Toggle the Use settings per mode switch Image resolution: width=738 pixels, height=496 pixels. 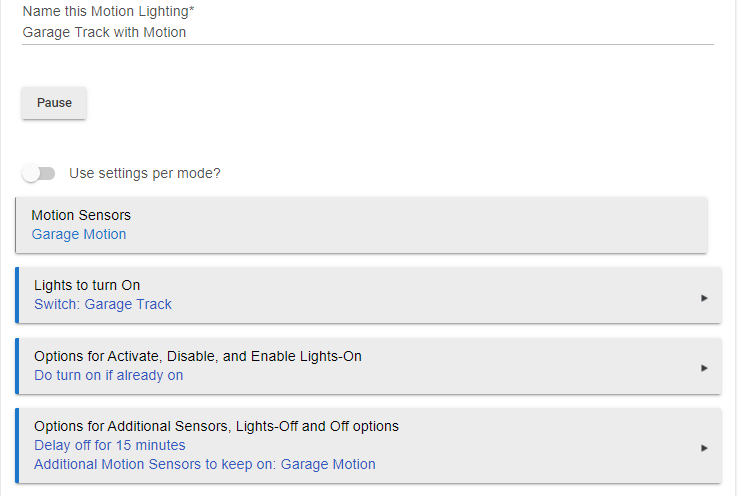[39, 174]
